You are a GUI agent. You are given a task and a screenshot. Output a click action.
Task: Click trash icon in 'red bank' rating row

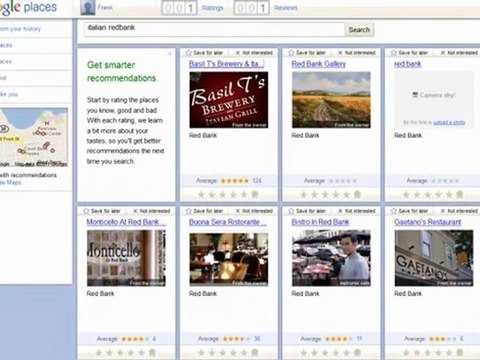[x=460, y=195]
